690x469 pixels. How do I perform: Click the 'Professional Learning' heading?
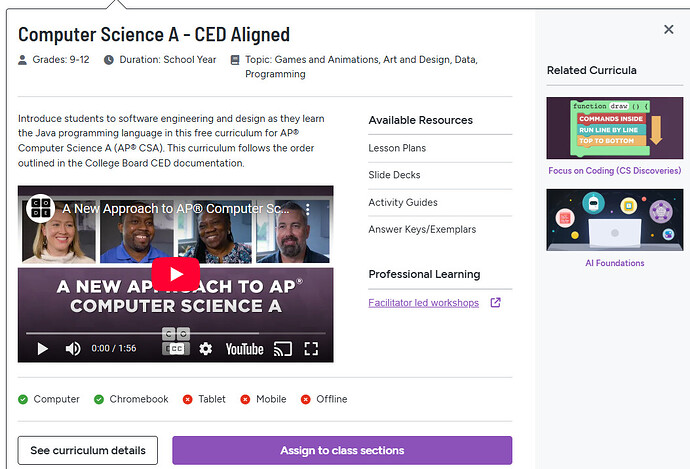[x=424, y=274]
